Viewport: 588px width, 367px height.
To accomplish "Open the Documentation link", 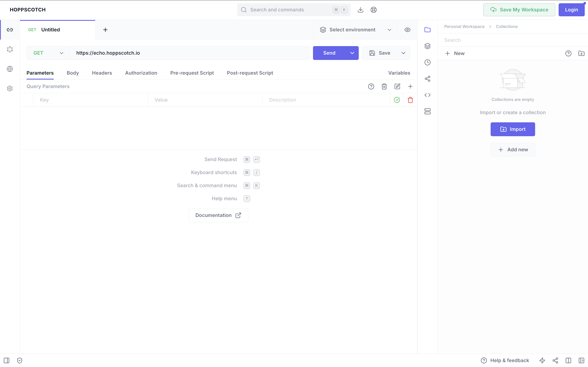I will (x=218, y=215).
